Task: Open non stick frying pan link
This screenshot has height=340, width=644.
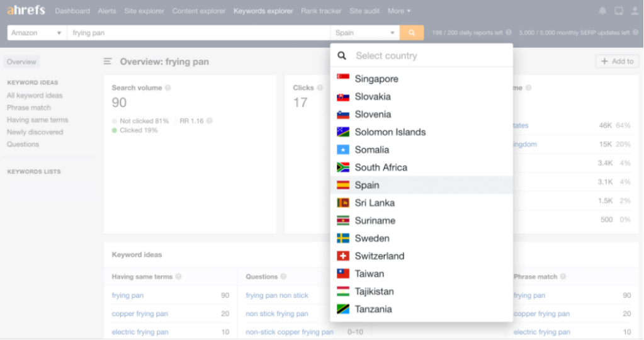Action: [277, 314]
